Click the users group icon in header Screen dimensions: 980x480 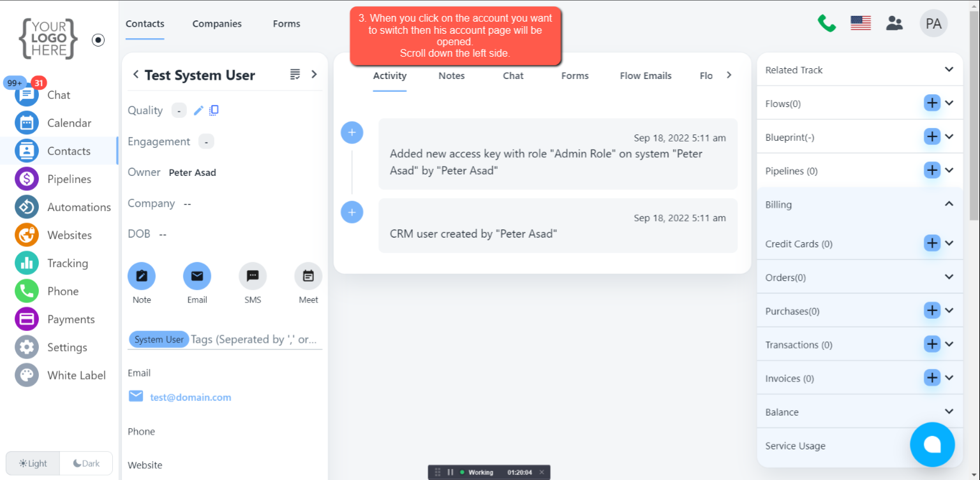coord(895,24)
